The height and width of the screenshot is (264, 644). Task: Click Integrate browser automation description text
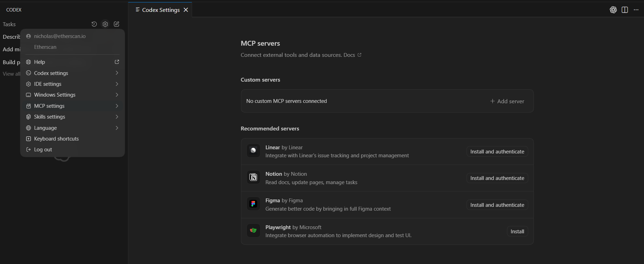pos(339,235)
